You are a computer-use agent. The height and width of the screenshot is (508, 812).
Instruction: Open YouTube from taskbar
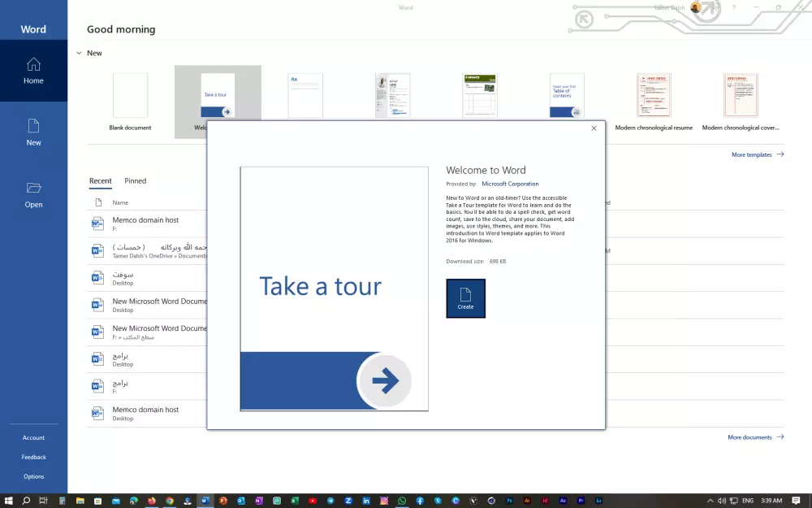point(313,501)
